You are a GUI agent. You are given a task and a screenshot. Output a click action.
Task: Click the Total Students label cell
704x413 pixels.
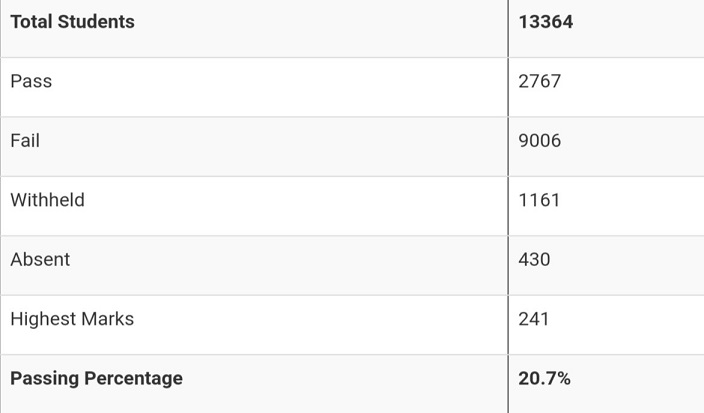pyautogui.click(x=72, y=22)
